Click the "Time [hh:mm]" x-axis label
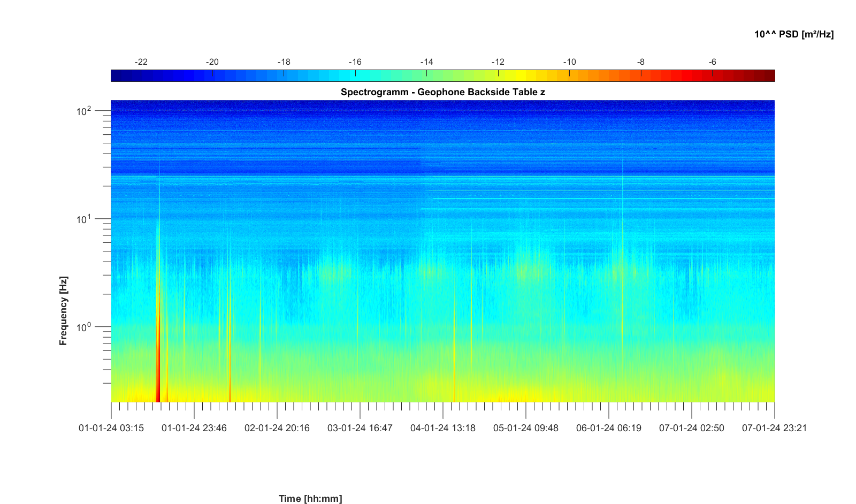 click(310, 499)
